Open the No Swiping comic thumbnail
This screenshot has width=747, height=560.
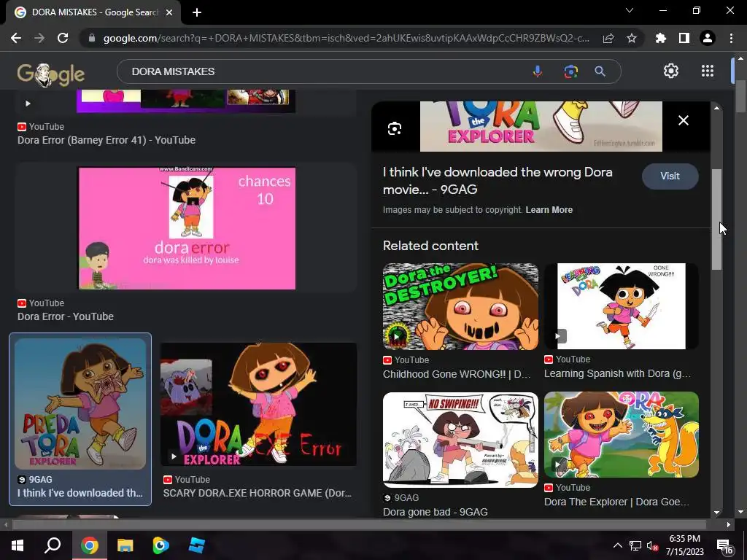[x=460, y=440]
